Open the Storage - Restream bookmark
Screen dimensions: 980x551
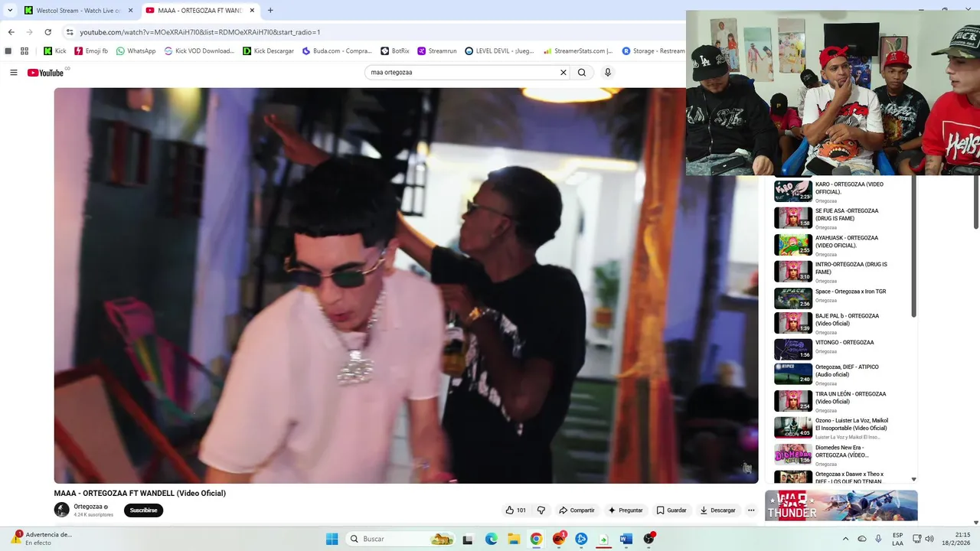[x=653, y=51]
